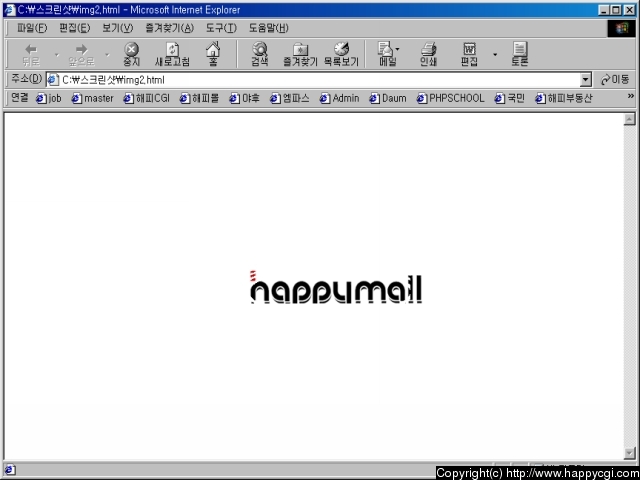The width and height of the screenshot is (640, 480).
Task: Open the Favorites (즐겨찾기) toolbar pane
Action: (300, 54)
